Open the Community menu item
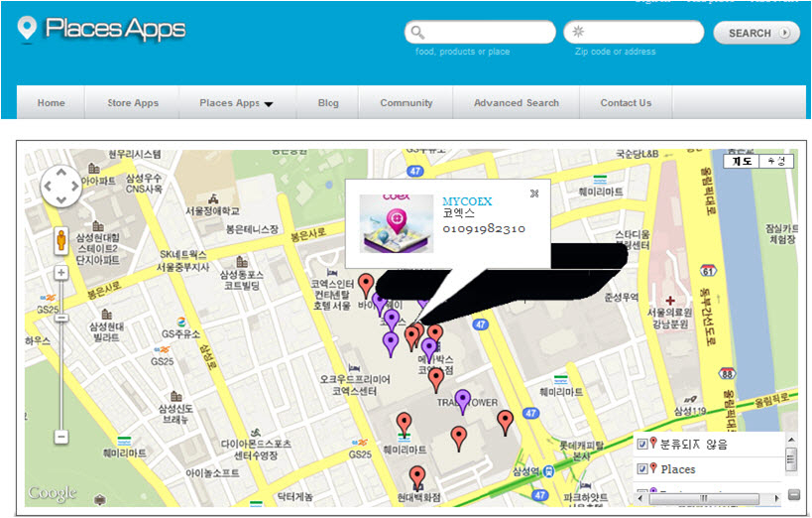 pyautogui.click(x=406, y=102)
